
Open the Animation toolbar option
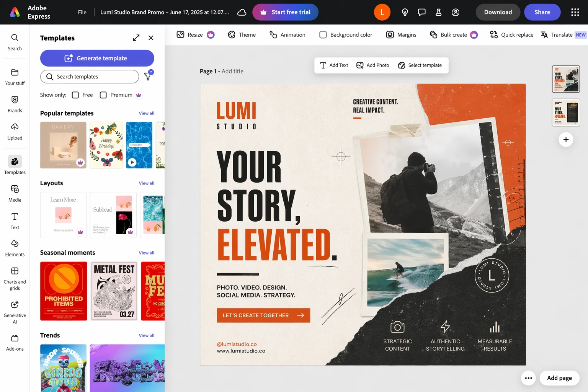pyautogui.click(x=287, y=35)
